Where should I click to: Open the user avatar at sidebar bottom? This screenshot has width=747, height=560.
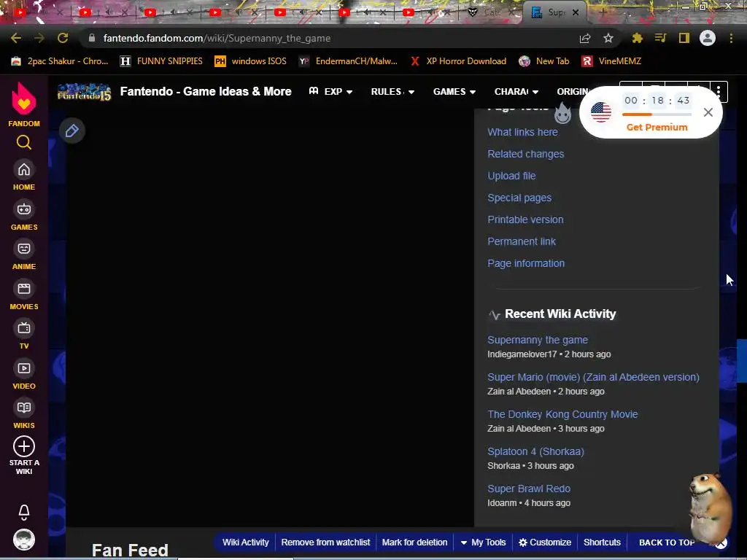click(x=24, y=540)
